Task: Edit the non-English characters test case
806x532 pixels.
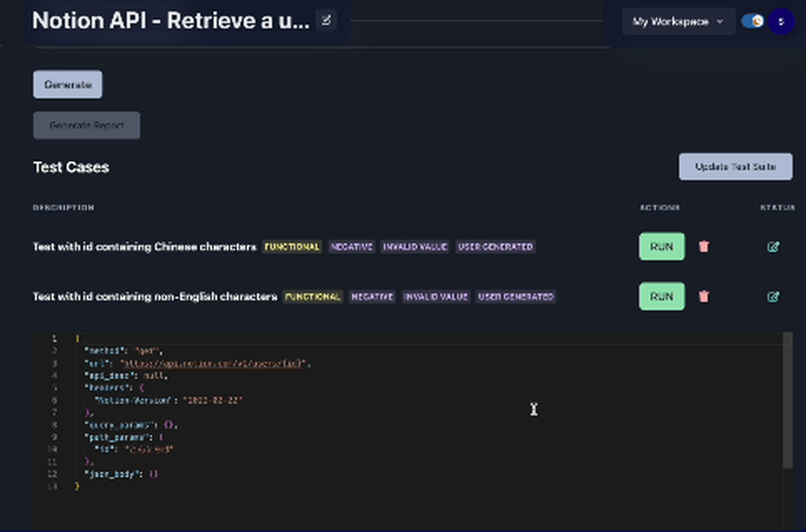Action: point(773,297)
